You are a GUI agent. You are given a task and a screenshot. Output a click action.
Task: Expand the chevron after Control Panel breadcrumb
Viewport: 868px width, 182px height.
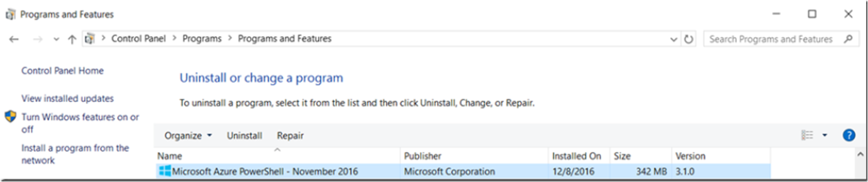[174, 38]
